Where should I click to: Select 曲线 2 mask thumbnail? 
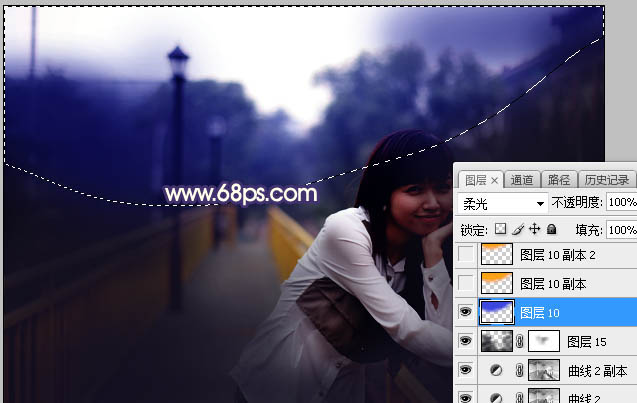pos(544,396)
